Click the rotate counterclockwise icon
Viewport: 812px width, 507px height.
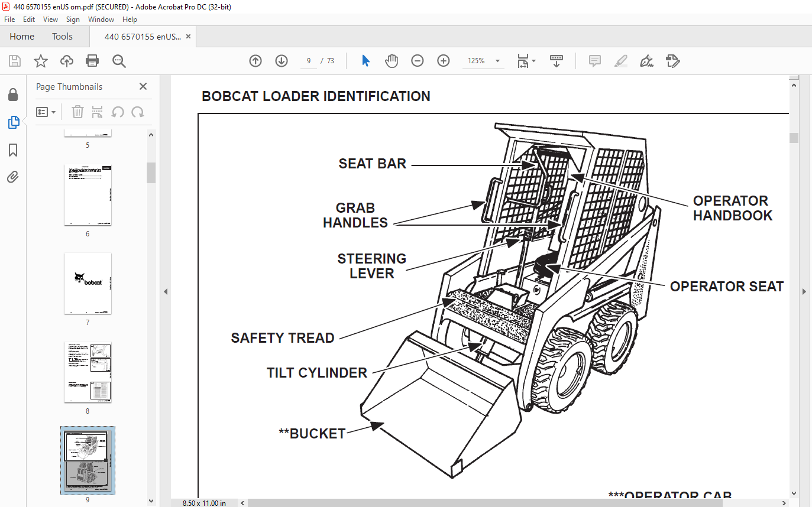point(118,112)
